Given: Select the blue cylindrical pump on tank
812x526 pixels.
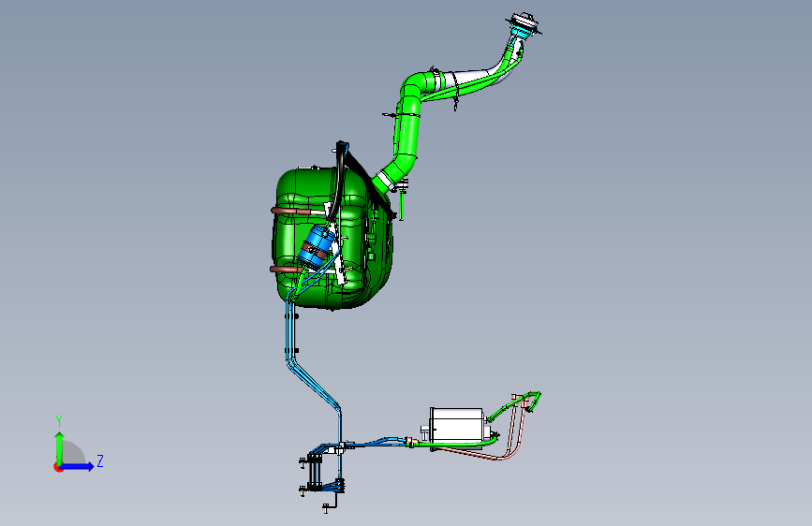Looking at the screenshot, I should click(317, 245).
